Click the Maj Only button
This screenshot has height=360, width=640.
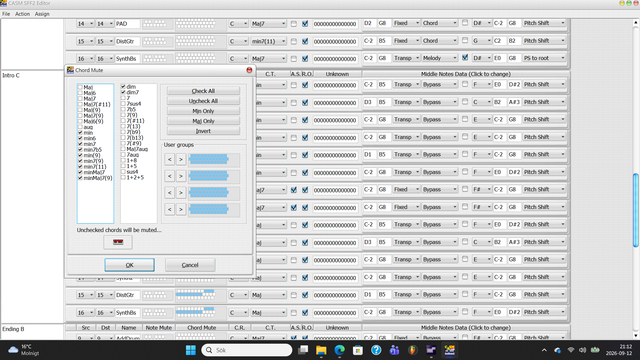203,121
